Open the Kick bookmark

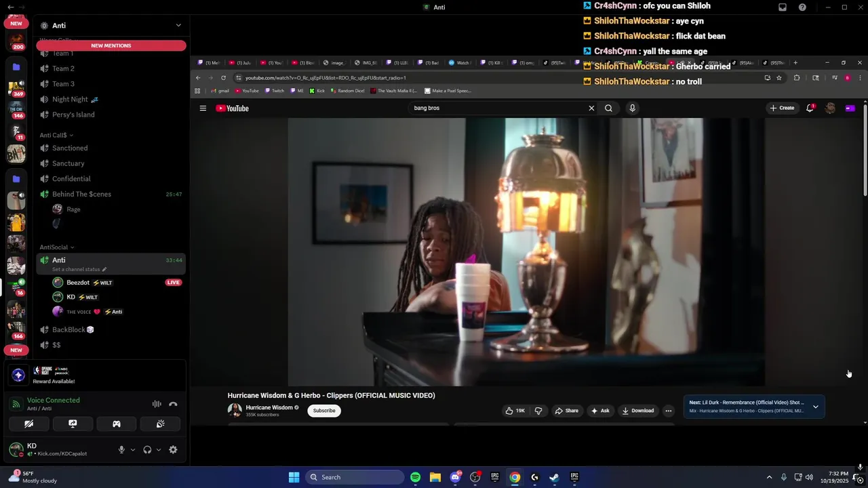317,91
